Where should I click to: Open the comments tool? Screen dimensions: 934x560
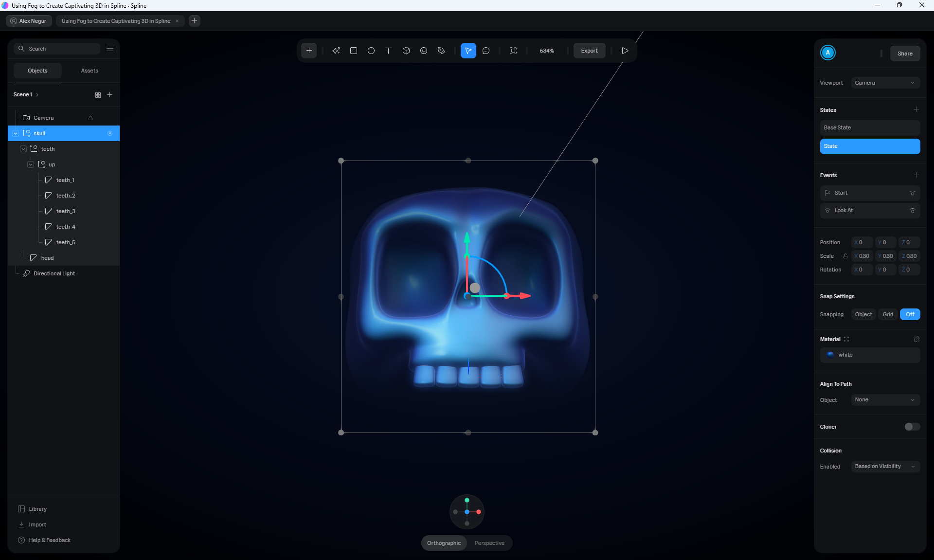pyautogui.click(x=486, y=51)
